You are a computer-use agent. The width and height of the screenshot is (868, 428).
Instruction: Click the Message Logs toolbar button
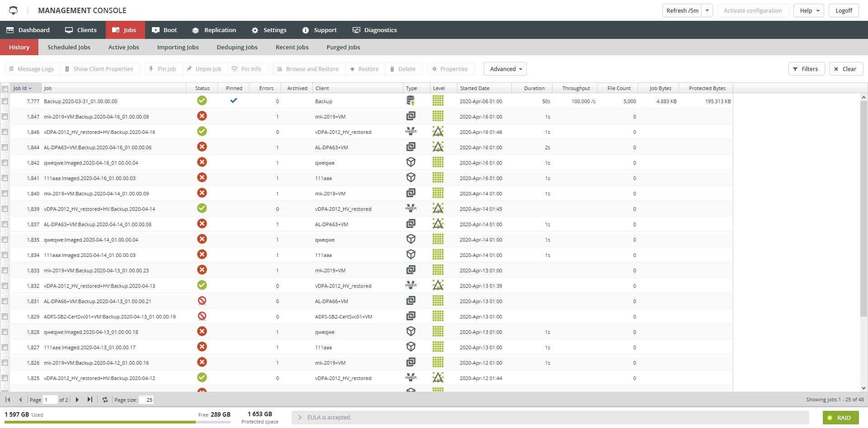32,69
